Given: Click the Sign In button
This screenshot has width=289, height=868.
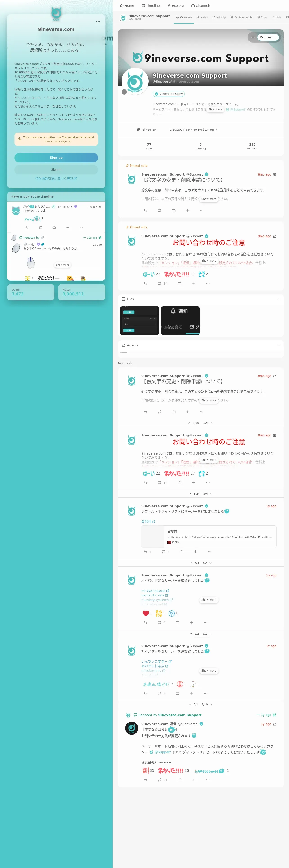Looking at the screenshot, I should pos(56,169).
